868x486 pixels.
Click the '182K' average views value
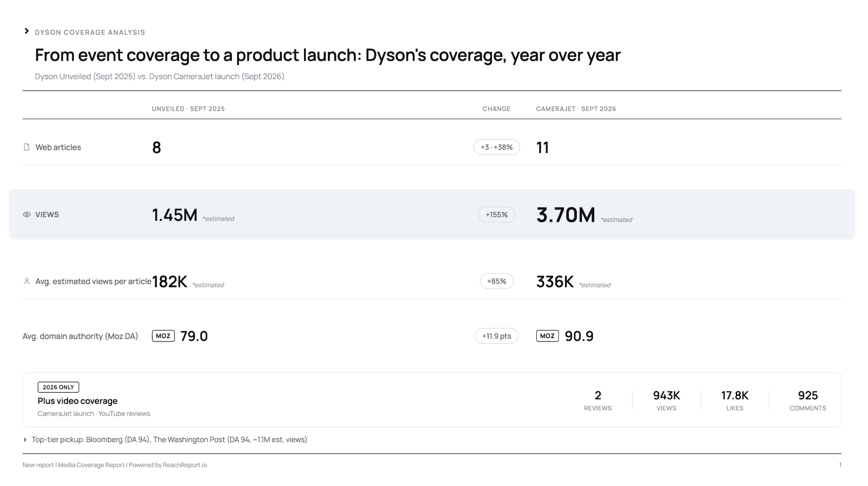pyautogui.click(x=170, y=282)
